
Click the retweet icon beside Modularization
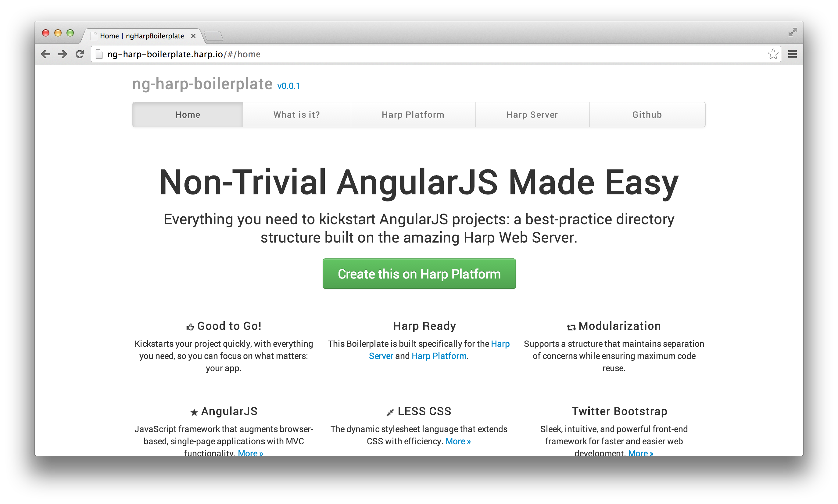pyautogui.click(x=571, y=327)
